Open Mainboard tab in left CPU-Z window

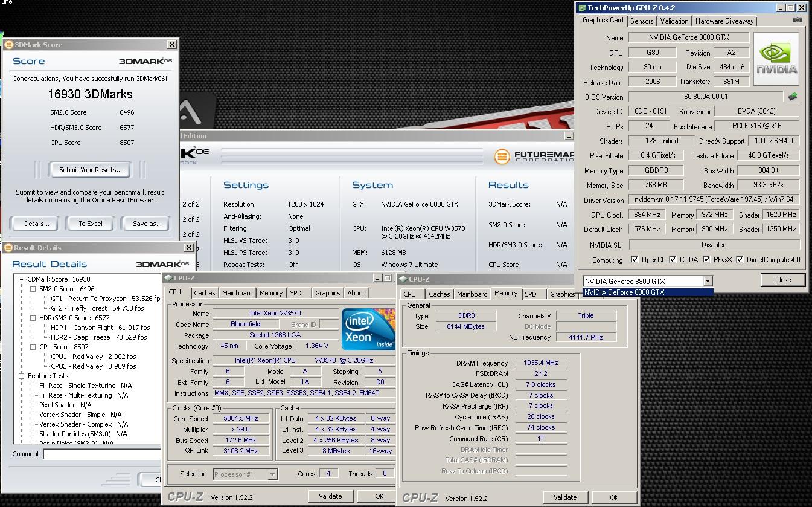click(x=237, y=293)
